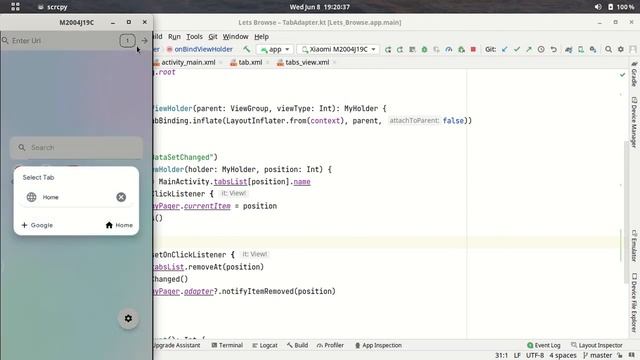Open the Gradle side panel
This screenshot has width=640, height=360.
(x=634, y=74)
